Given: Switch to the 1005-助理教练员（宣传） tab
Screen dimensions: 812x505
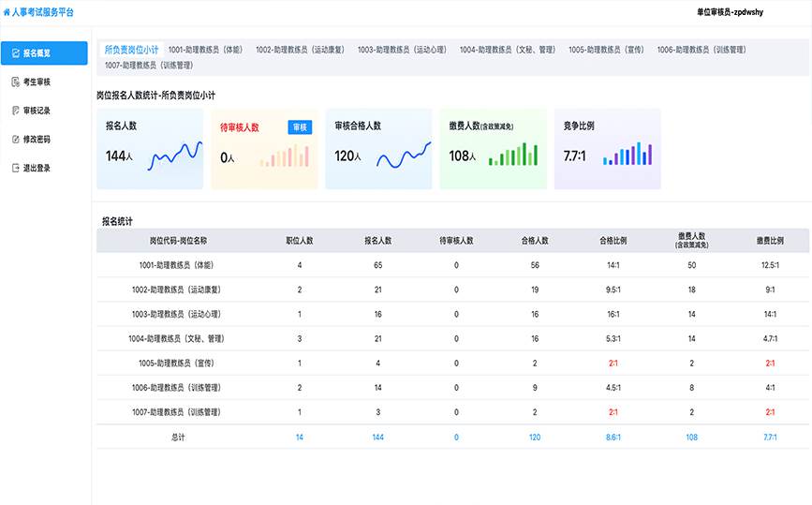Looking at the screenshot, I should pos(608,50).
